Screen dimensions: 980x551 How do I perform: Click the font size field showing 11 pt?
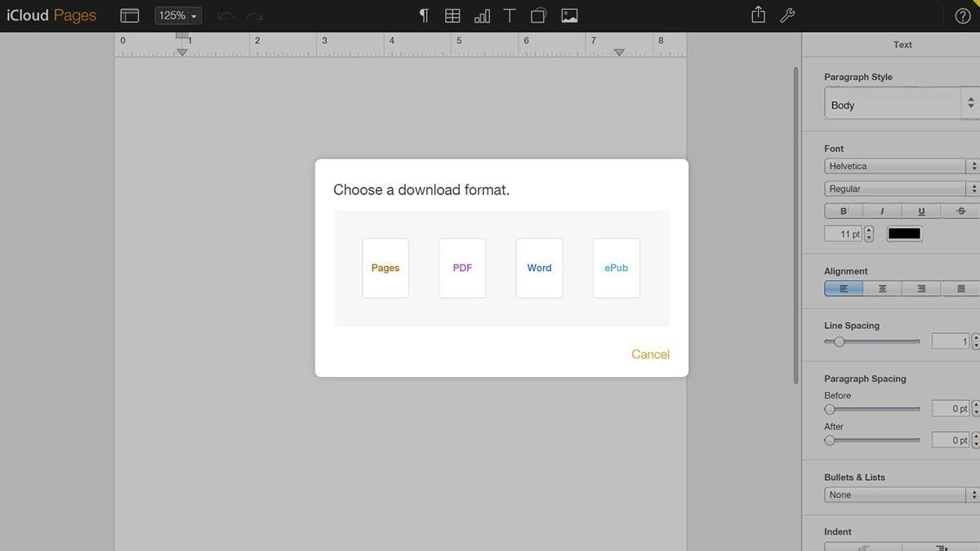pos(844,233)
